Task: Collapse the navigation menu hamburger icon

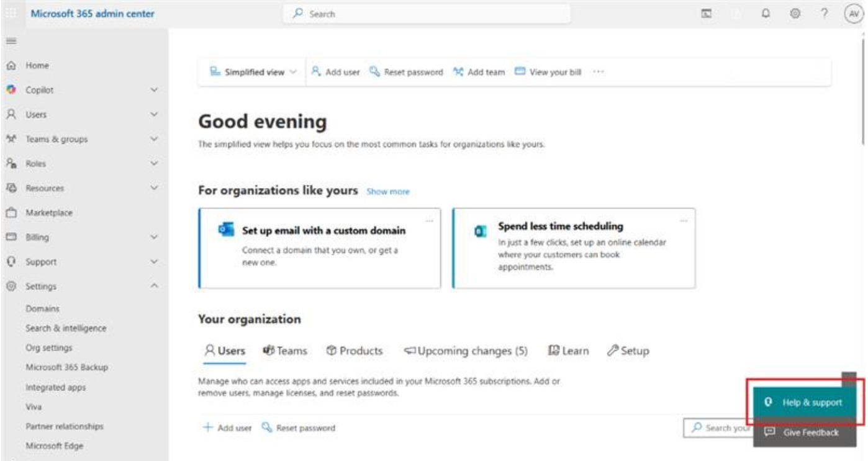Action: click(x=11, y=41)
